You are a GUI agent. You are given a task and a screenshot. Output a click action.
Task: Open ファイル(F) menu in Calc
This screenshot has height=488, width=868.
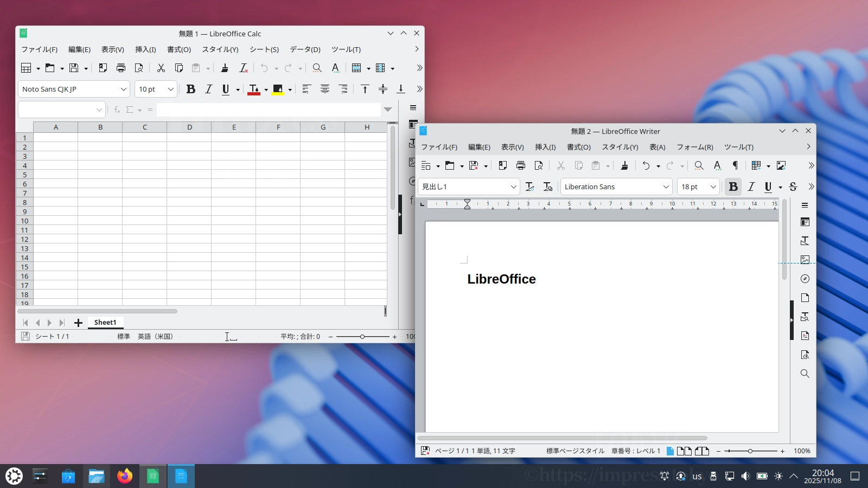tap(40, 49)
